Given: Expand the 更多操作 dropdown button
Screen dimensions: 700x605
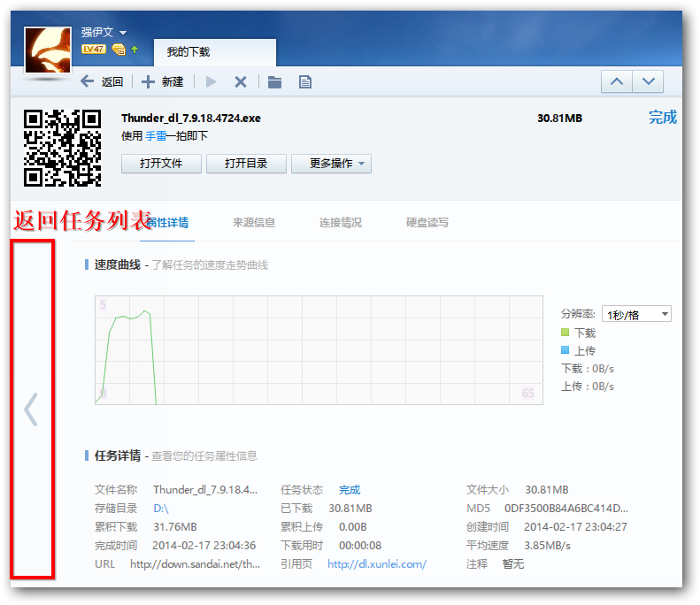Looking at the screenshot, I should coord(331,164).
